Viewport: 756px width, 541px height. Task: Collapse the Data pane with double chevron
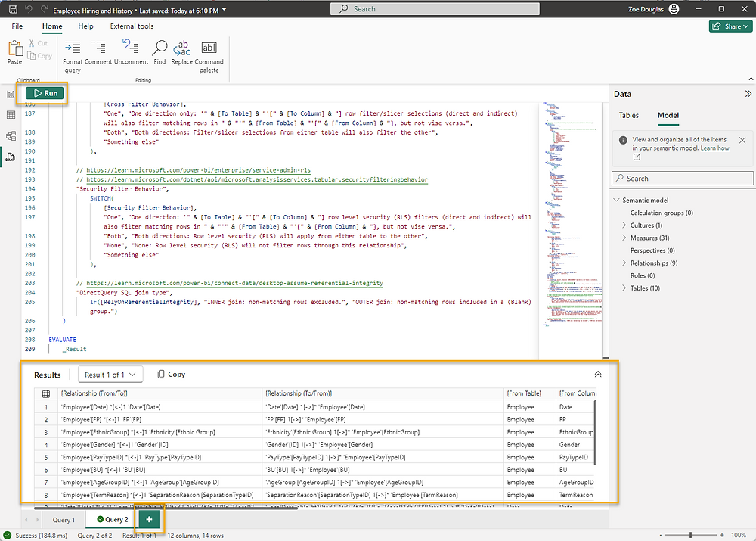pos(748,94)
